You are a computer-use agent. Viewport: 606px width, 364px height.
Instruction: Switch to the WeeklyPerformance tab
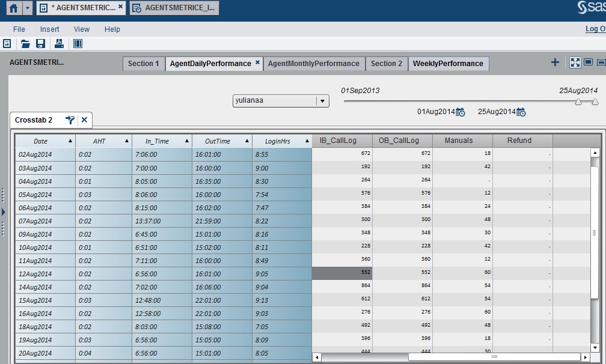click(448, 64)
